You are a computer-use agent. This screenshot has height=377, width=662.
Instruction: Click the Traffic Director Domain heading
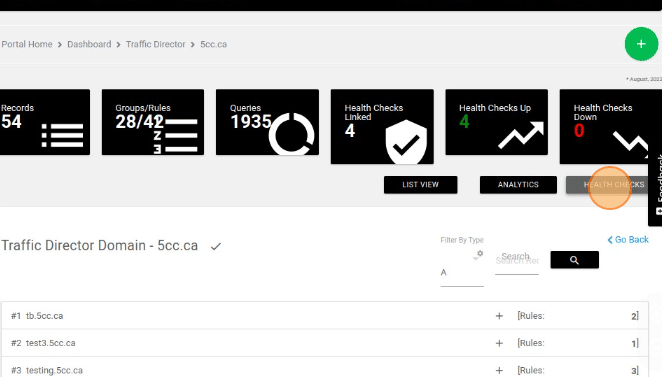[x=100, y=245]
